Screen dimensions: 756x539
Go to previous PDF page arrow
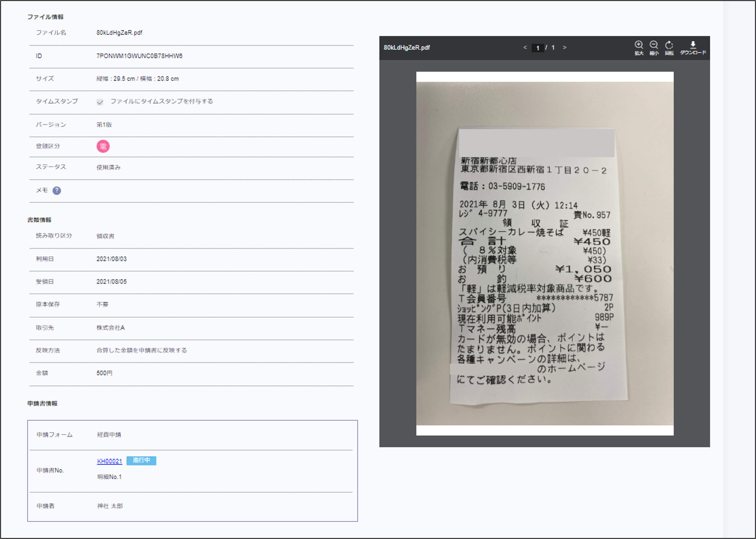pos(525,47)
